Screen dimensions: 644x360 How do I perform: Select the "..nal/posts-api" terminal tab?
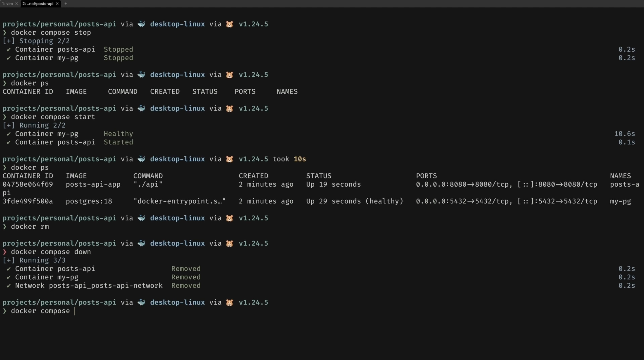(38, 4)
